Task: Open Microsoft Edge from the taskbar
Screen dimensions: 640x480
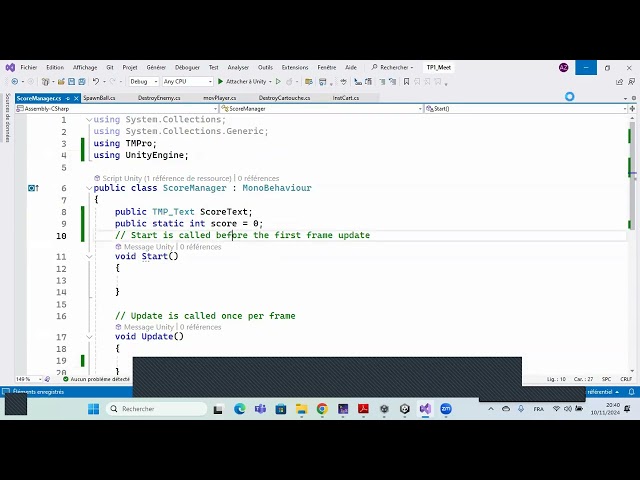Action: click(240, 409)
